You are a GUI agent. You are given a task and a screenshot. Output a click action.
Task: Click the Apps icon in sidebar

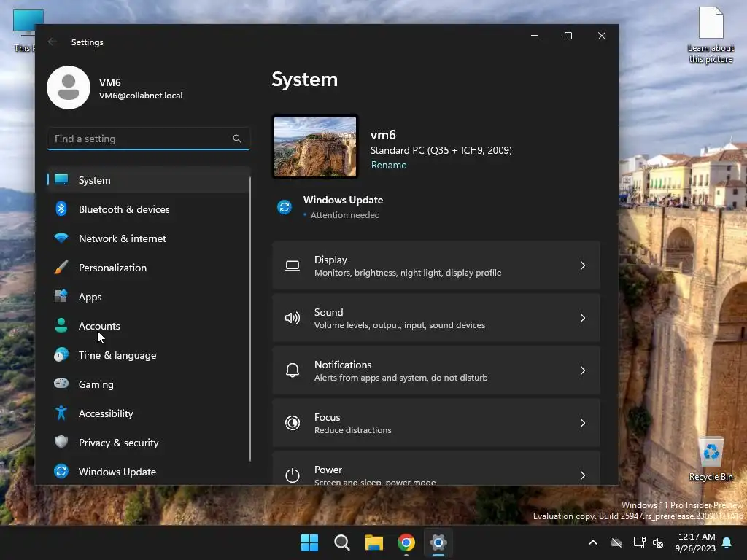tap(61, 296)
